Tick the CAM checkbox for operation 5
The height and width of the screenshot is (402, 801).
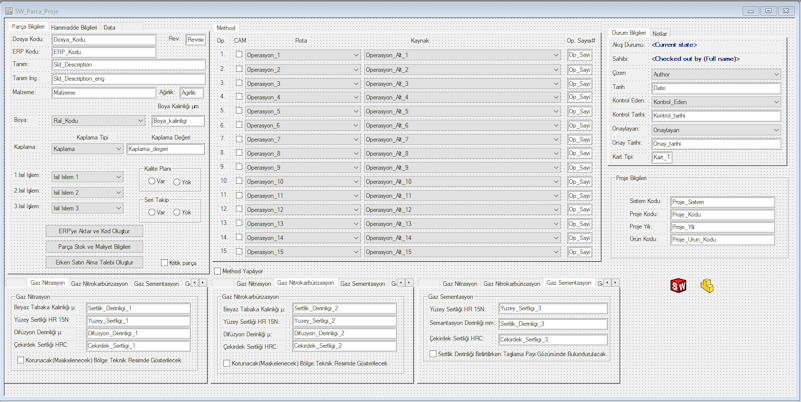tap(239, 110)
